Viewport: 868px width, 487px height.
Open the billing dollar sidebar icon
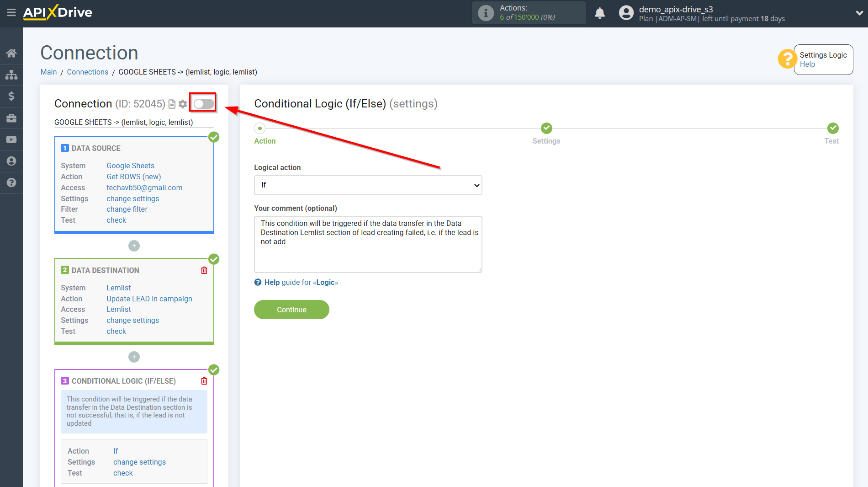click(x=11, y=96)
